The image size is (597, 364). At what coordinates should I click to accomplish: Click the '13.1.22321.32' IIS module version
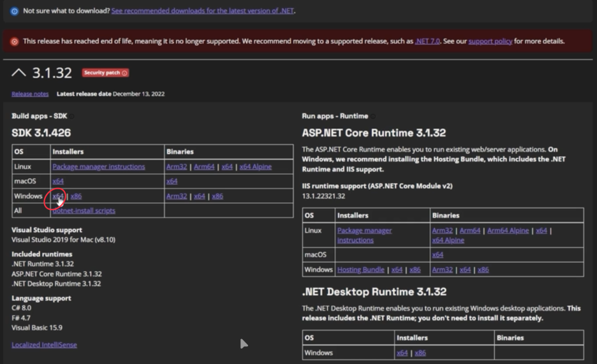(x=323, y=196)
